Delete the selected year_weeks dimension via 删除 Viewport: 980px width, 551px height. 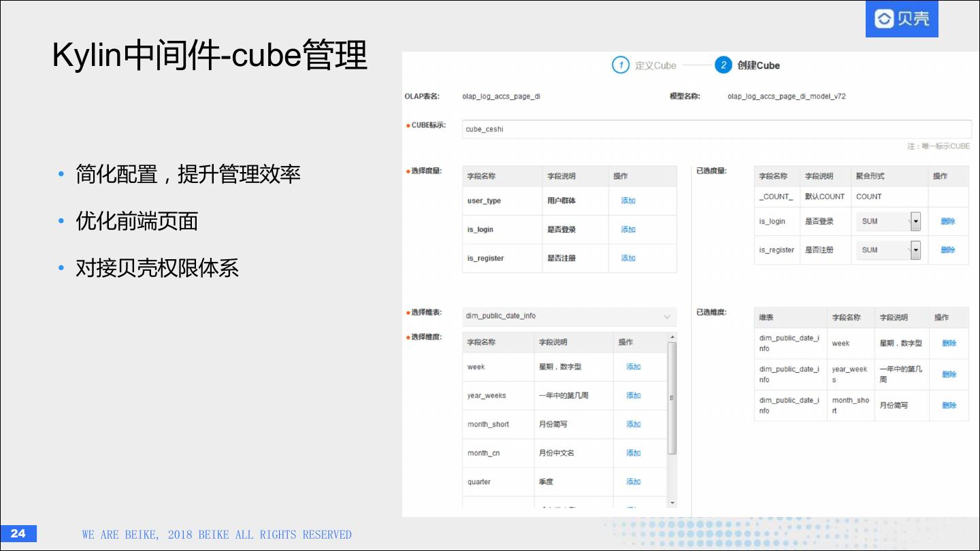pyautogui.click(x=949, y=374)
